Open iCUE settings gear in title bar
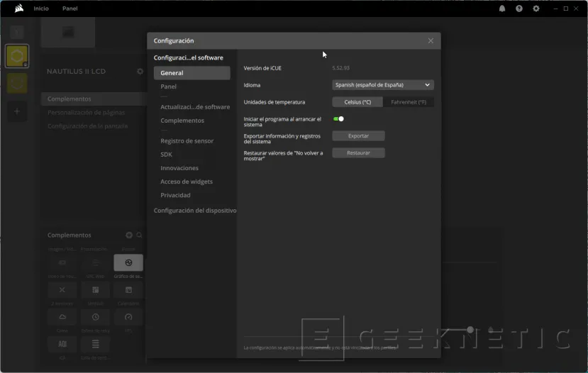The image size is (588, 373). pyautogui.click(x=536, y=9)
